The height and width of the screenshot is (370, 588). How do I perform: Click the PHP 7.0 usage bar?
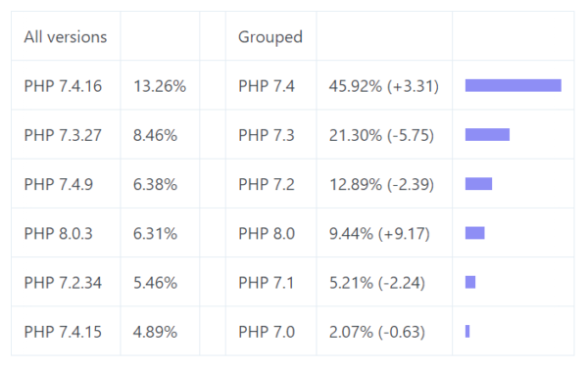[467, 331]
